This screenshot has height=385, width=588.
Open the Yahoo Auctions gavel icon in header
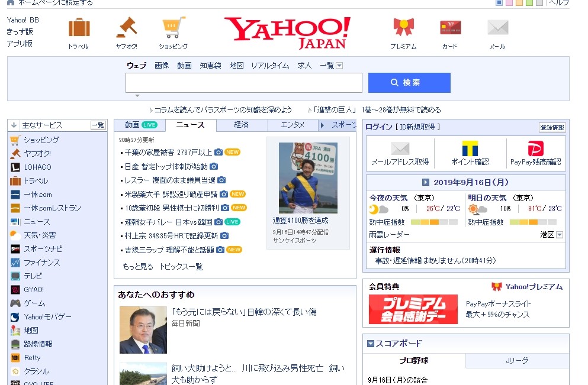tap(127, 27)
